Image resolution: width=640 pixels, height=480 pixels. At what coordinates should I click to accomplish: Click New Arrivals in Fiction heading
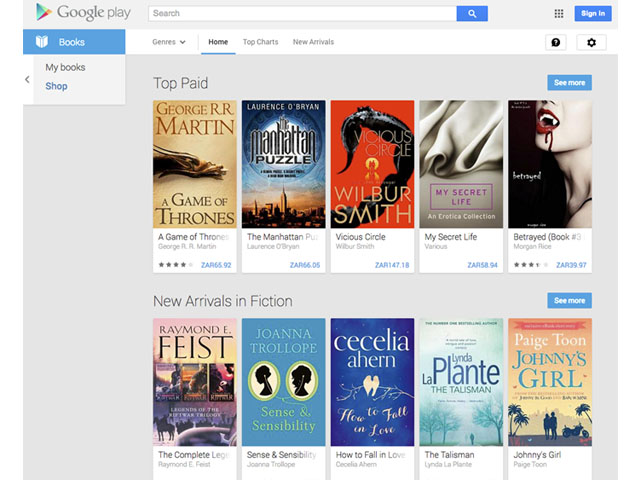point(223,301)
